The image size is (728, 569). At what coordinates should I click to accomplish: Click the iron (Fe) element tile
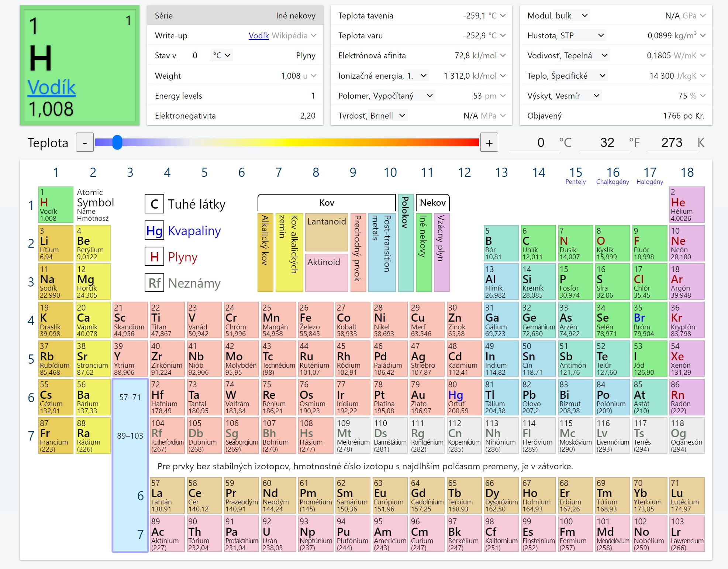(x=315, y=320)
